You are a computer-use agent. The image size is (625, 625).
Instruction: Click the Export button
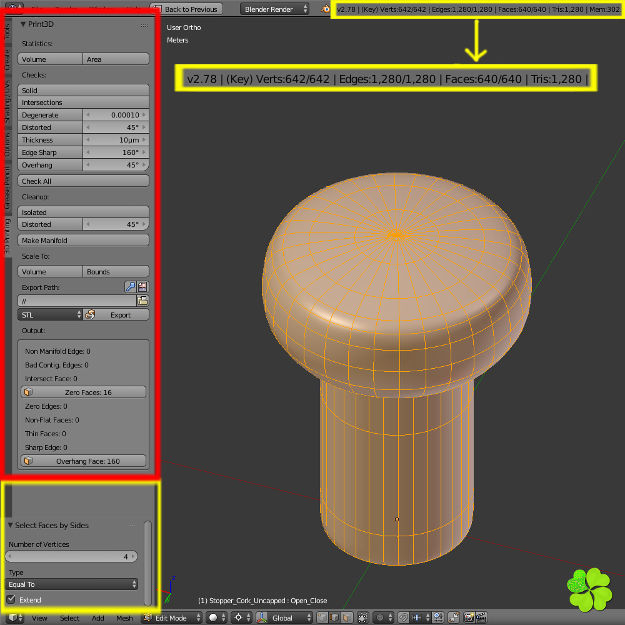(116, 315)
